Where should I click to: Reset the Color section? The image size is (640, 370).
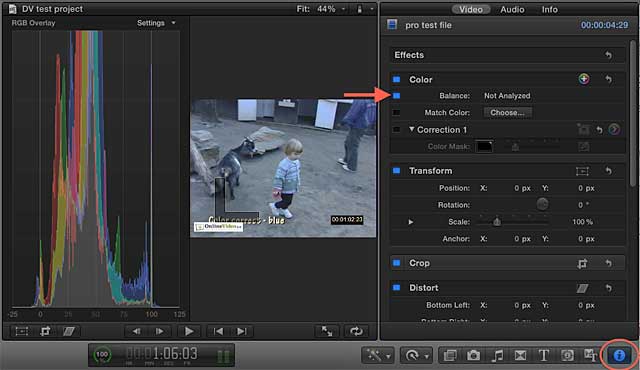[609, 79]
